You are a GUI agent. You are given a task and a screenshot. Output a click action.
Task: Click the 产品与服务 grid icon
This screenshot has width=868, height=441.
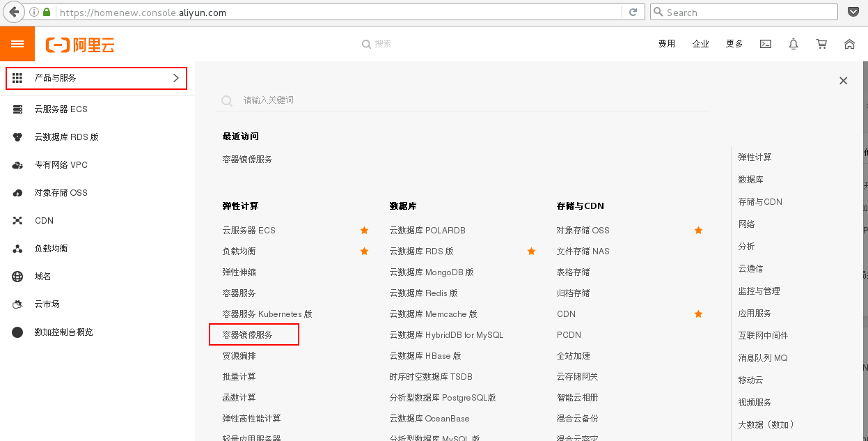tap(17, 78)
